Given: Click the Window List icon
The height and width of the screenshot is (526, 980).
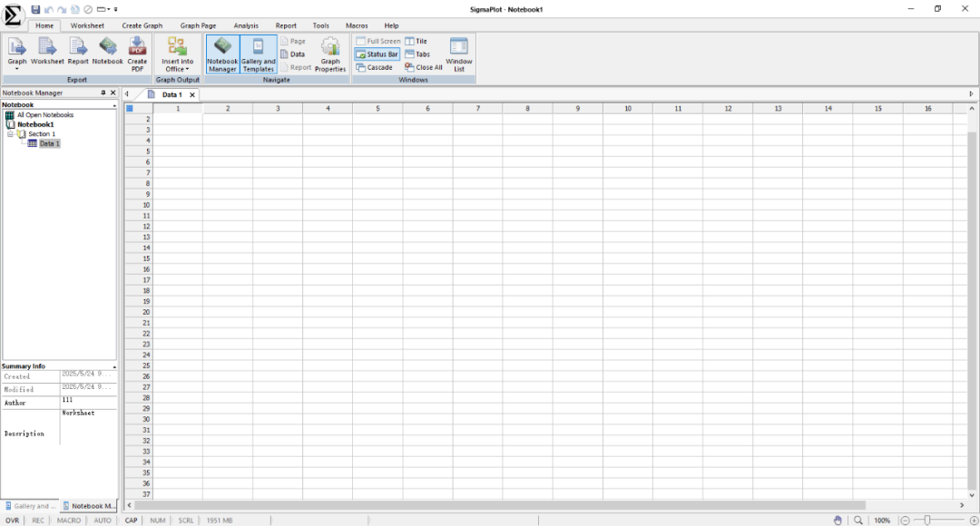Looking at the screenshot, I should pyautogui.click(x=459, y=54).
